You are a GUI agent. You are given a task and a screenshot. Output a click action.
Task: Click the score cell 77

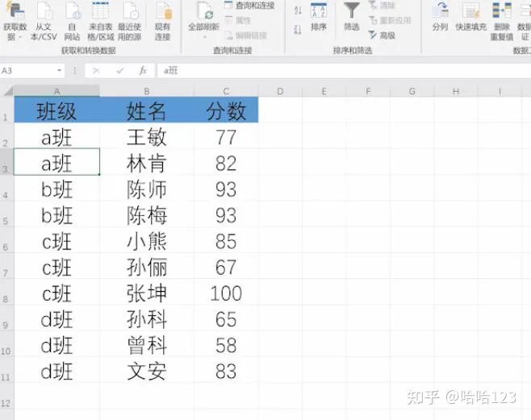(x=226, y=136)
